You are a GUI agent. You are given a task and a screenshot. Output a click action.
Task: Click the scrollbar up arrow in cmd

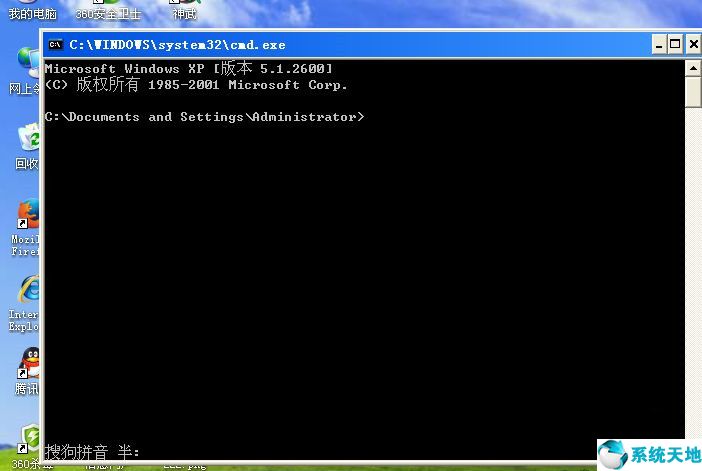click(693, 68)
